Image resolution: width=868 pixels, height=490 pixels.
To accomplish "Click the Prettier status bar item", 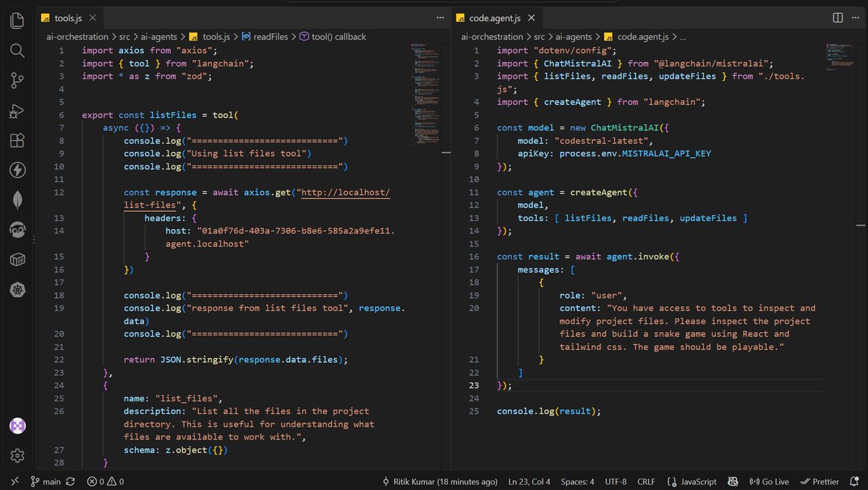I will tap(820, 481).
